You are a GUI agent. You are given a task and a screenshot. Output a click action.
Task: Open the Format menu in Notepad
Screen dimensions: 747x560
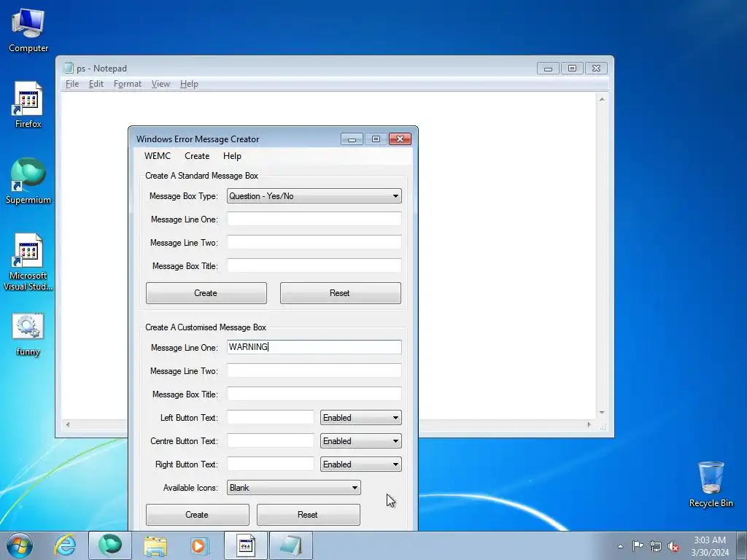click(x=127, y=84)
